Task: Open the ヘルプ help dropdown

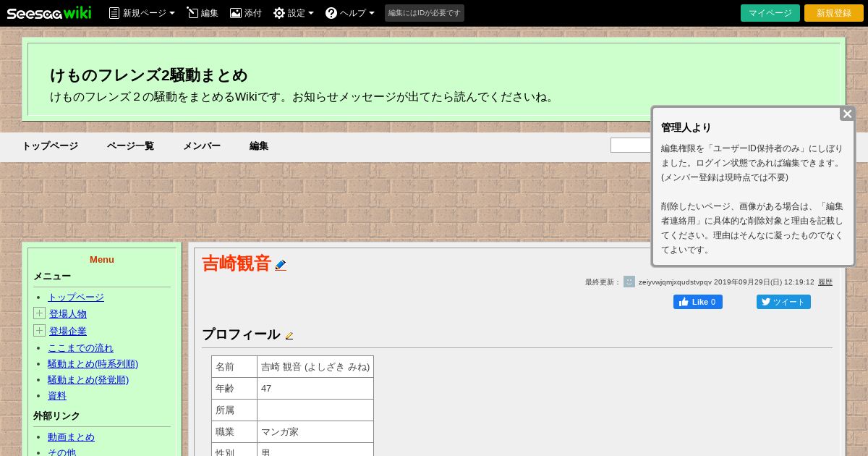Action: pyautogui.click(x=350, y=13)
